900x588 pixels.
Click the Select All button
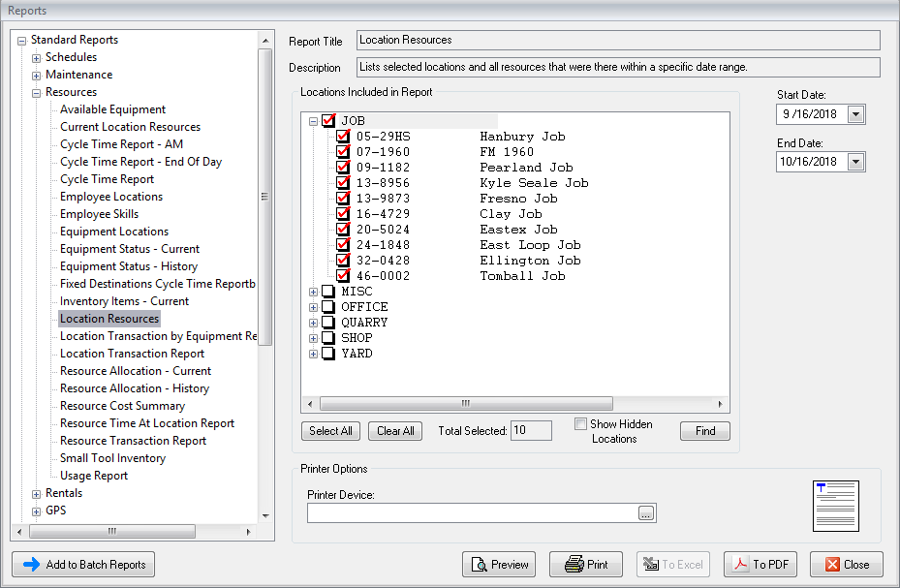point(331,431)
